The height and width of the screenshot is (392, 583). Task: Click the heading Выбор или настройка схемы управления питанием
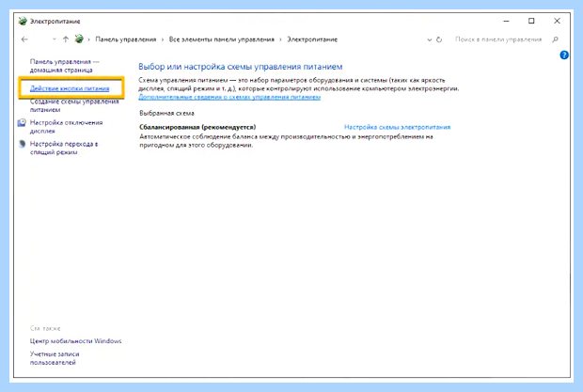point(240,67)
